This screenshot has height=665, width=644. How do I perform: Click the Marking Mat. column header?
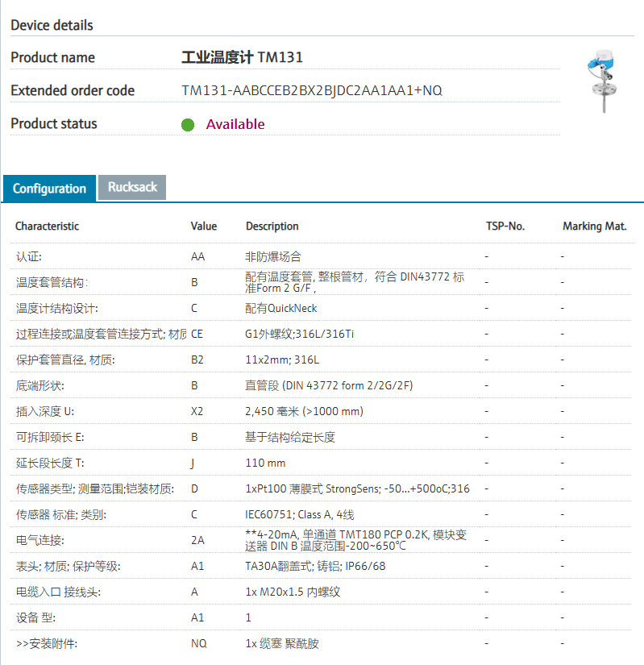coord(594,227)
